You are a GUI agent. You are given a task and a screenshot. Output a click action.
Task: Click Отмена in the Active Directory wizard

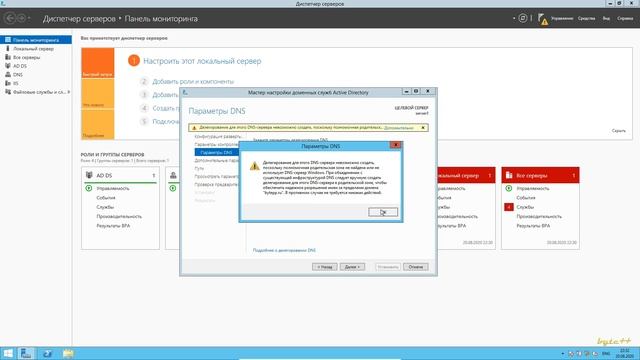[x=416, y=267]
